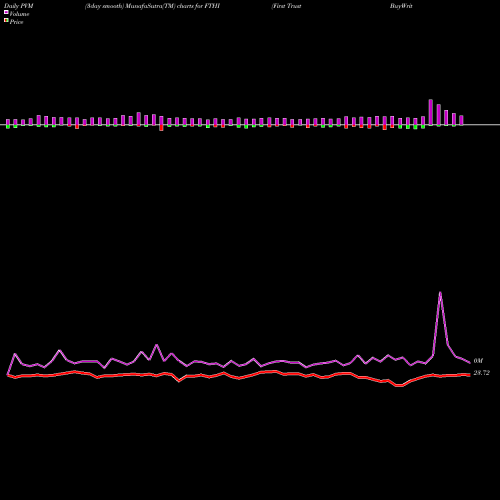Select the 'Volume' legend label
Screen dimensions: 500x500
(19, 14)
